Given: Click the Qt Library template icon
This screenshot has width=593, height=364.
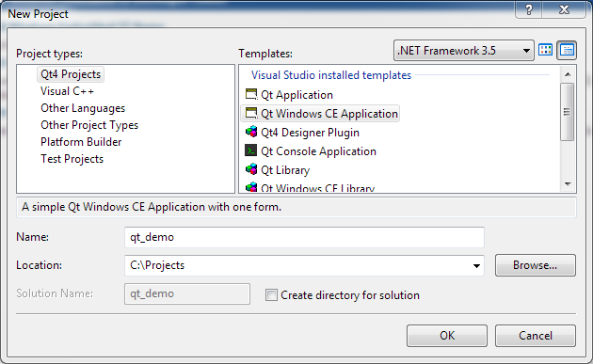Looking at the screenshot, I should [251, 169].
